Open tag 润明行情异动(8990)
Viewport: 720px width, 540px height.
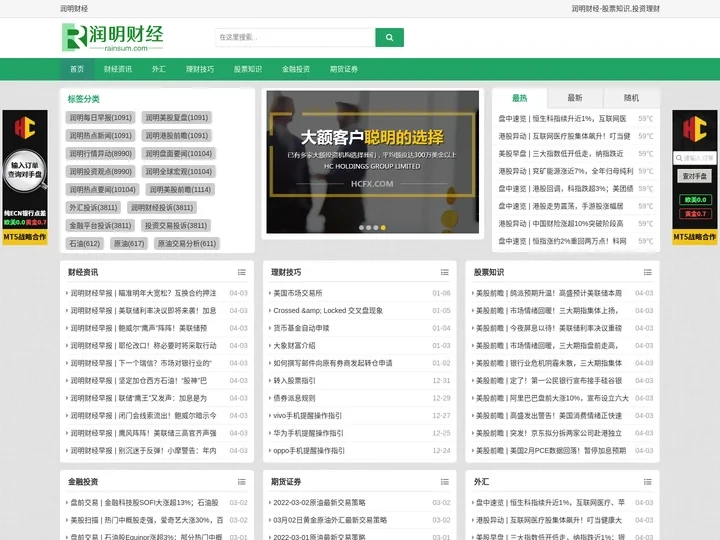click(101, 154)
